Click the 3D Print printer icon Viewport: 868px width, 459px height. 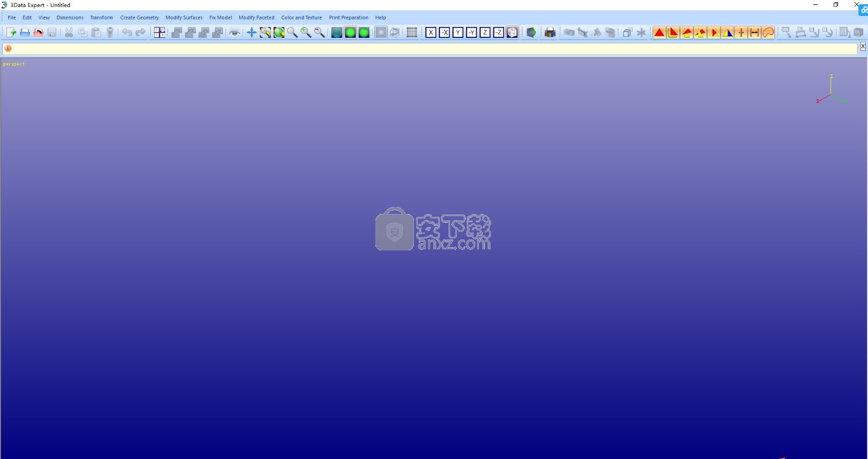550,33
